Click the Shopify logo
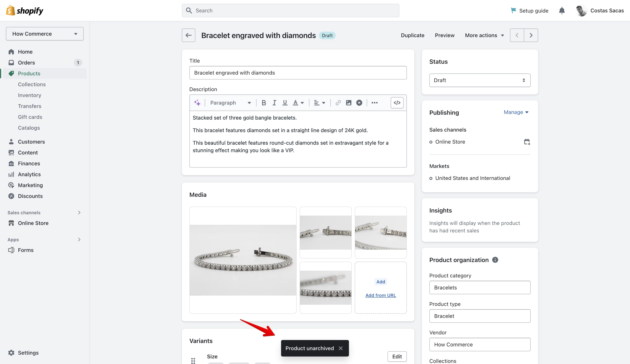 click(24, 10)
